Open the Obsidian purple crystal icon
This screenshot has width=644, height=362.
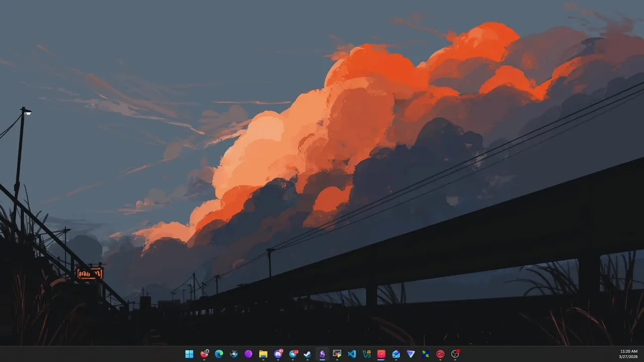(x=323, y=354)
